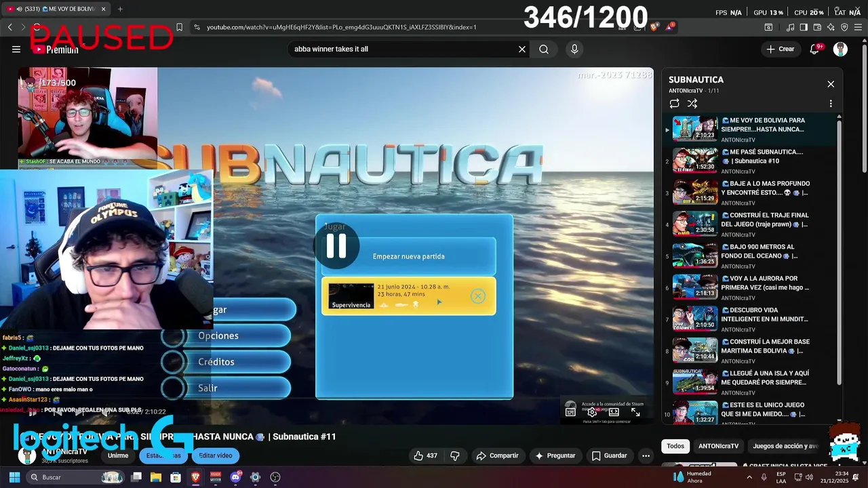Clear the search box with the X
The height and width of the screenshot is (488, 868).
point(522,49)
